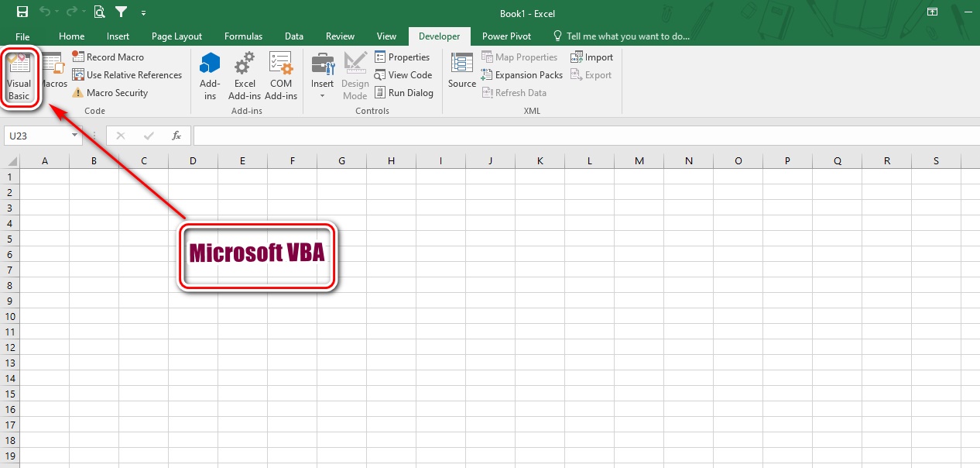Open the Undo history dropdown

tap(57, 13)
